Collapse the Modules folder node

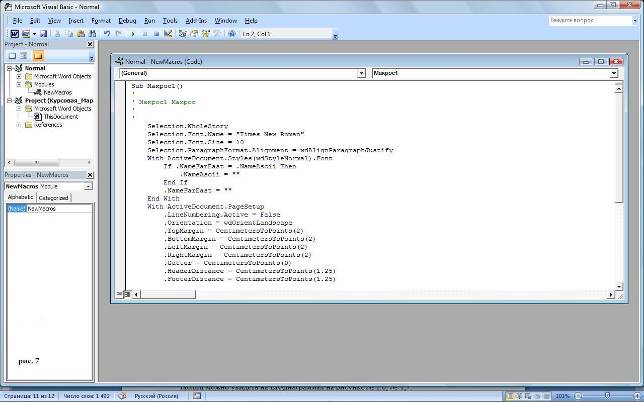tap(19, 84)
